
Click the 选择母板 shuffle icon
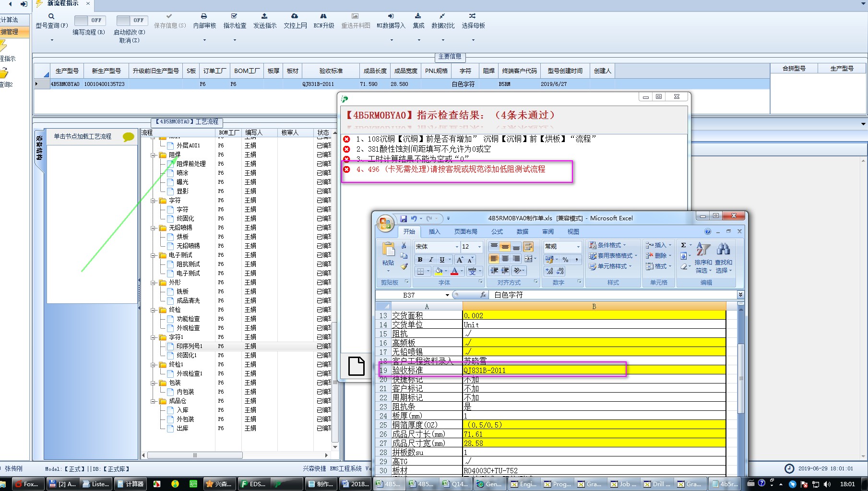[x=473, y=16]
